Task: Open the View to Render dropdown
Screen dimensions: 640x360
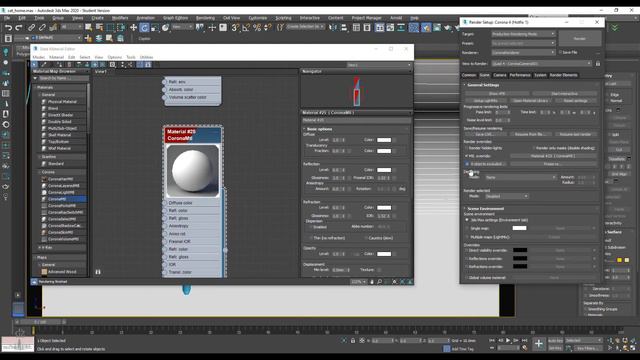Action: 542,64
